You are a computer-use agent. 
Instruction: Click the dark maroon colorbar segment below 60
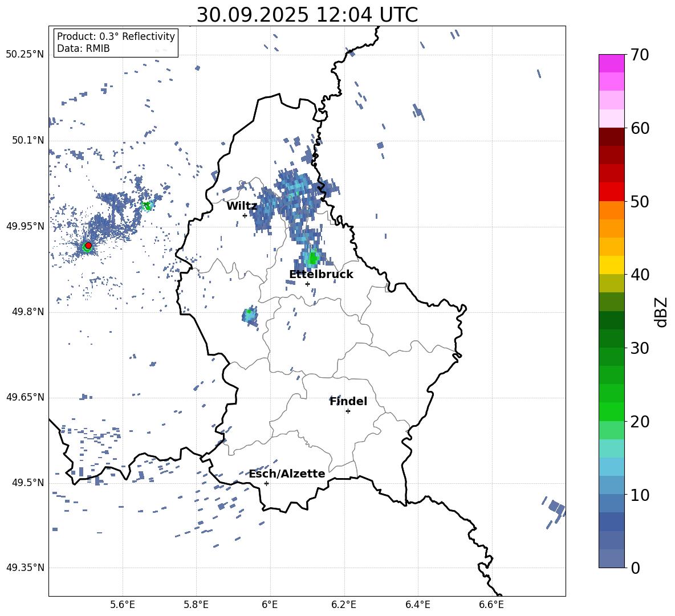611,137
